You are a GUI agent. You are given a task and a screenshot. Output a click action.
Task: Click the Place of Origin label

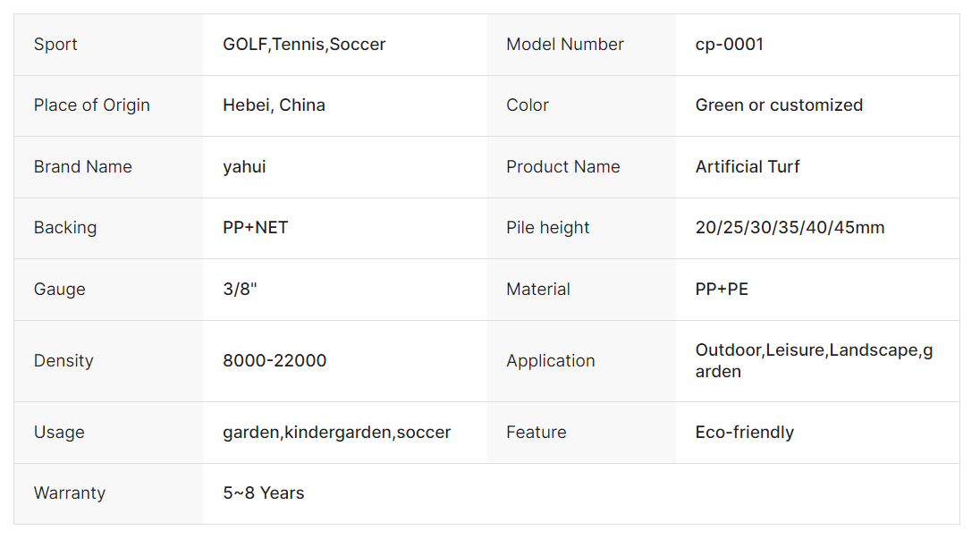(x=92, y=105)
